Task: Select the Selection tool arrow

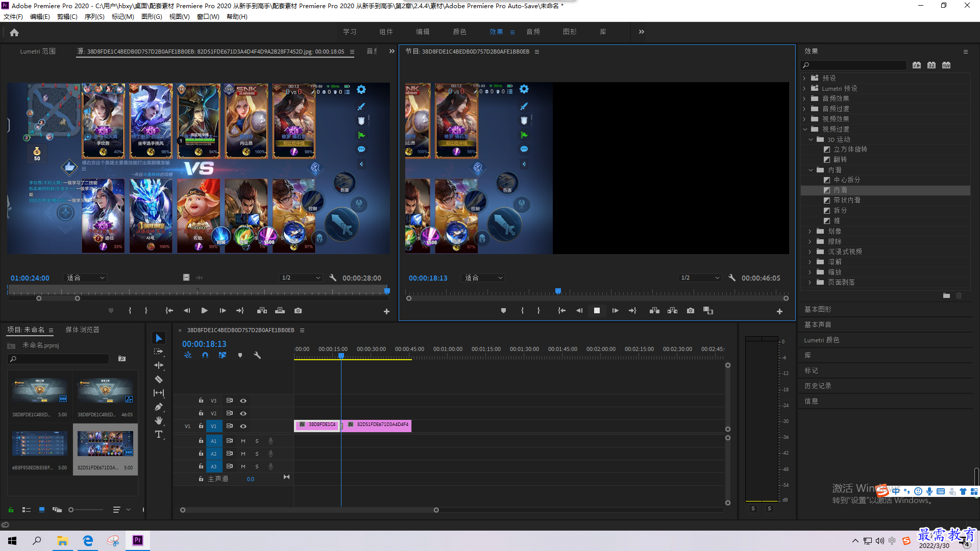Action: click(159, 338)
